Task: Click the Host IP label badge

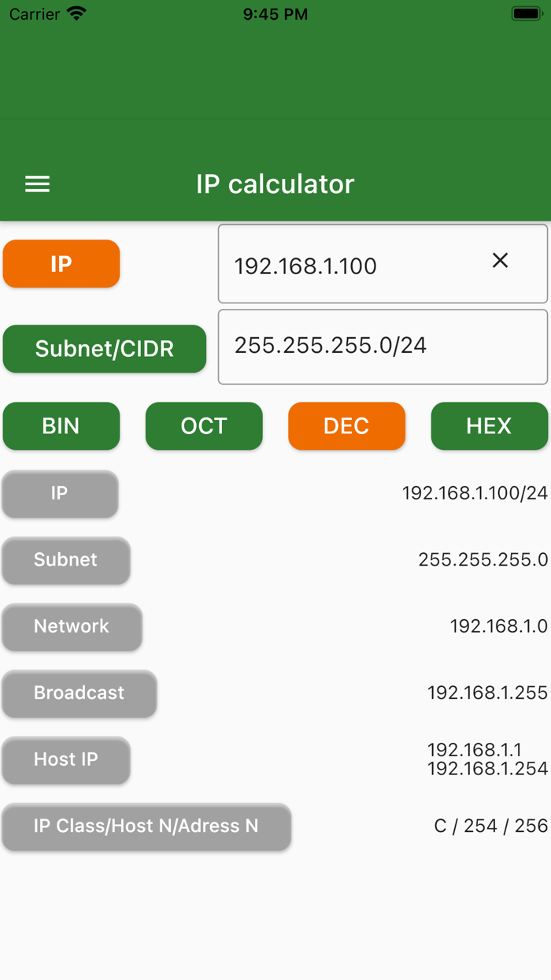Action: pos(65,760)
